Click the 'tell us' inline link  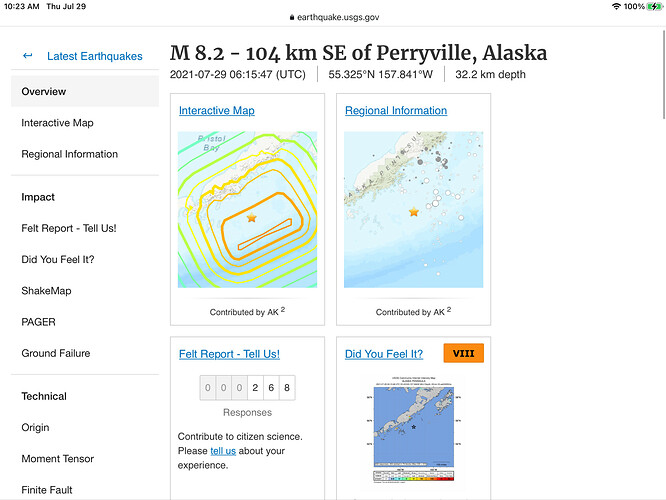(x=223, y=451)
